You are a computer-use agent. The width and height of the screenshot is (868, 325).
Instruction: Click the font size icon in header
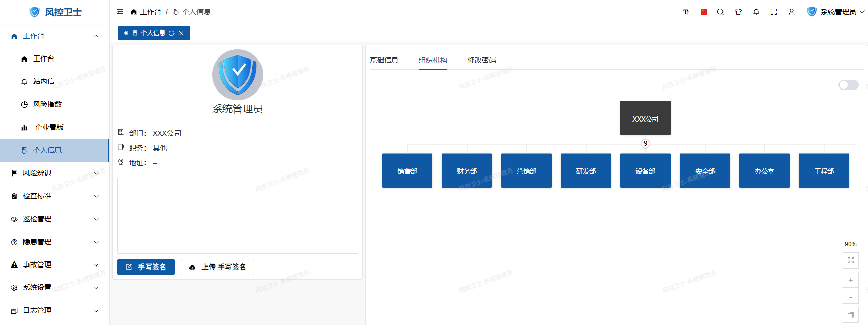point(686,12)
